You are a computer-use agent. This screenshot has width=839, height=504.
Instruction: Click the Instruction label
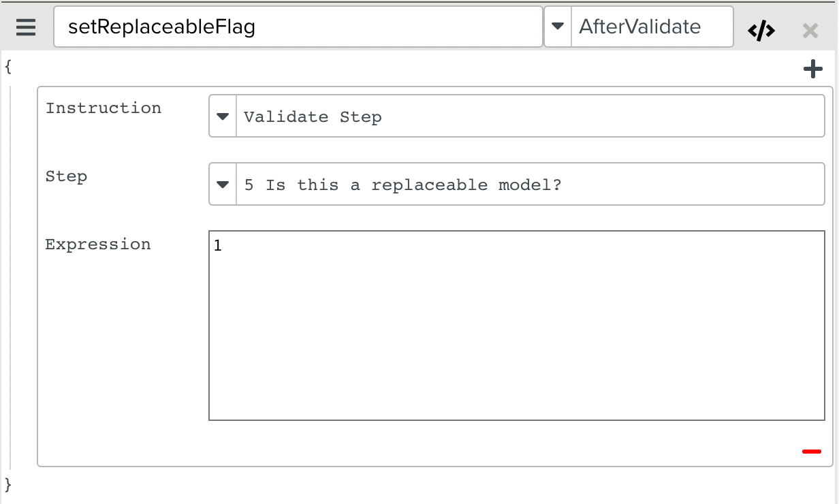coord(103,108)
